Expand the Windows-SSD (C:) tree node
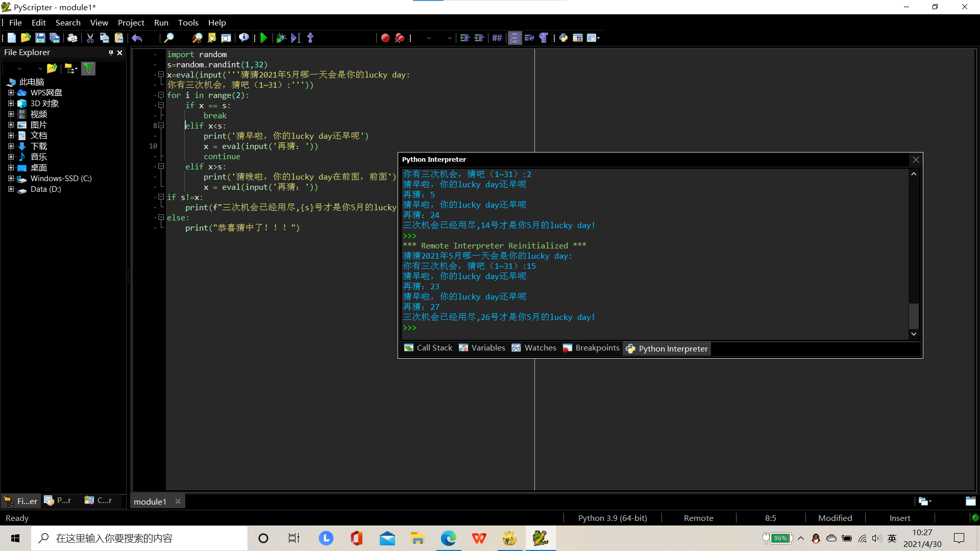The image size is (980, 551). pos(11,179)
